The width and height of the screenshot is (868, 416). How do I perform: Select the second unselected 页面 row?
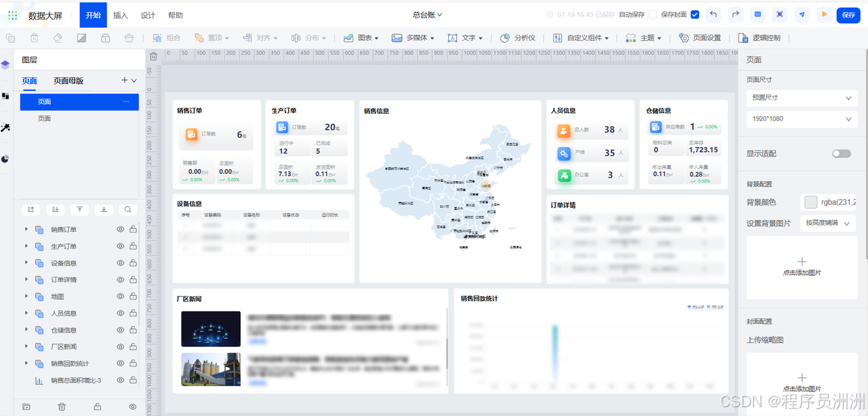[79, 119]
